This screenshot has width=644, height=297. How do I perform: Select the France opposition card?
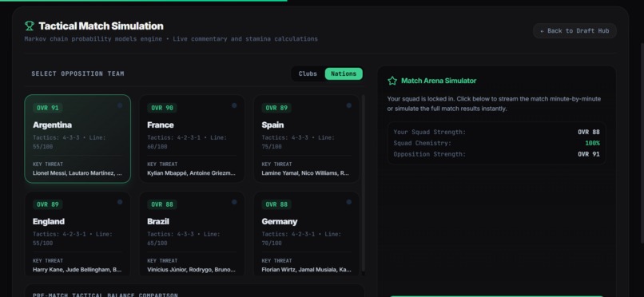192,139
